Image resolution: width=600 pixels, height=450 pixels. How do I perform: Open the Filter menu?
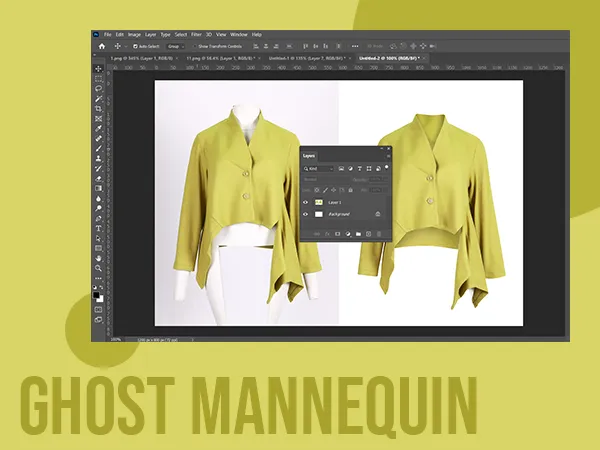(x=196, y=34)
